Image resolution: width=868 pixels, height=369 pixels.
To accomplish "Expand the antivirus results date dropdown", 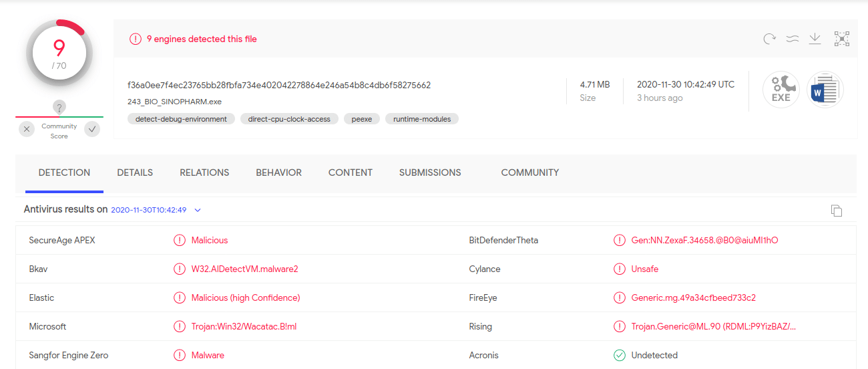I will click(198, 210).
